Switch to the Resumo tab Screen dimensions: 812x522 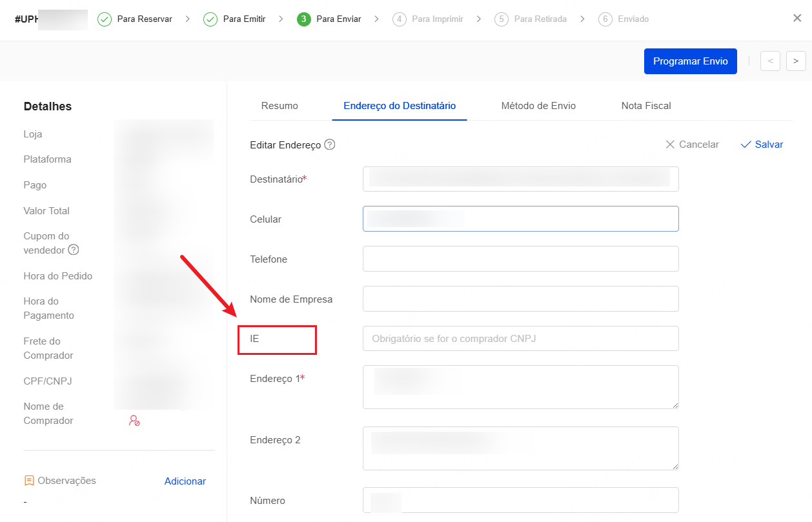[x=279, y=106]
